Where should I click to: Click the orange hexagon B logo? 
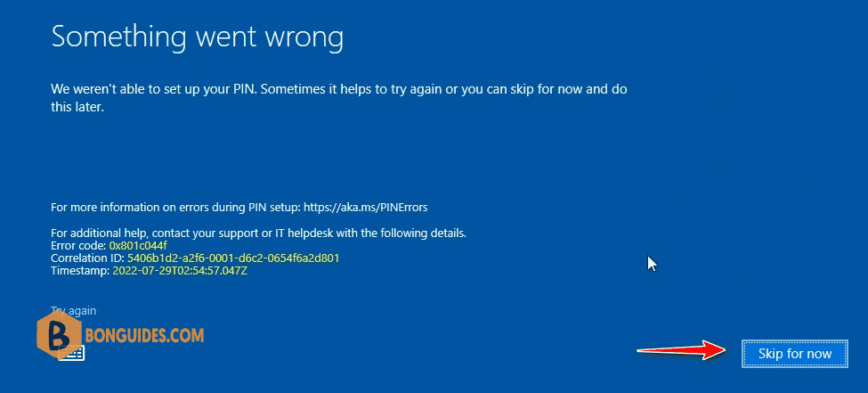60,333
